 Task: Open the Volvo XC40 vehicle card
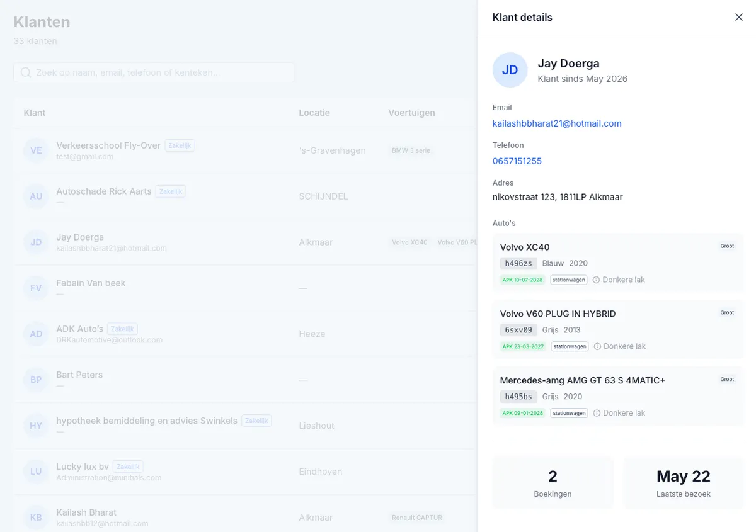point(618,263)
